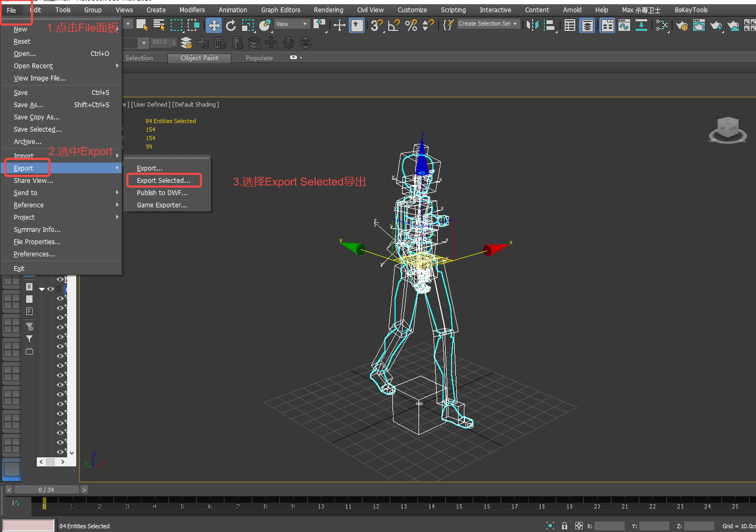Activate Select and Scale tool
756x532 pixels.
[248, 25]
